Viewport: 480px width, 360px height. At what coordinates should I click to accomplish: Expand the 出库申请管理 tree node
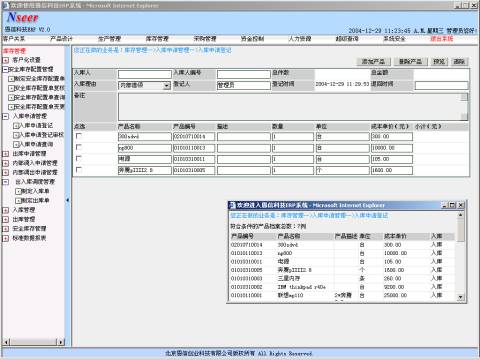tap(6, 154)
